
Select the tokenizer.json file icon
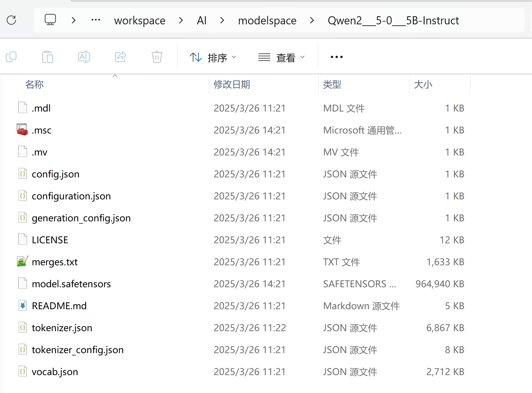pyautogui.click(x=23, y=327)
